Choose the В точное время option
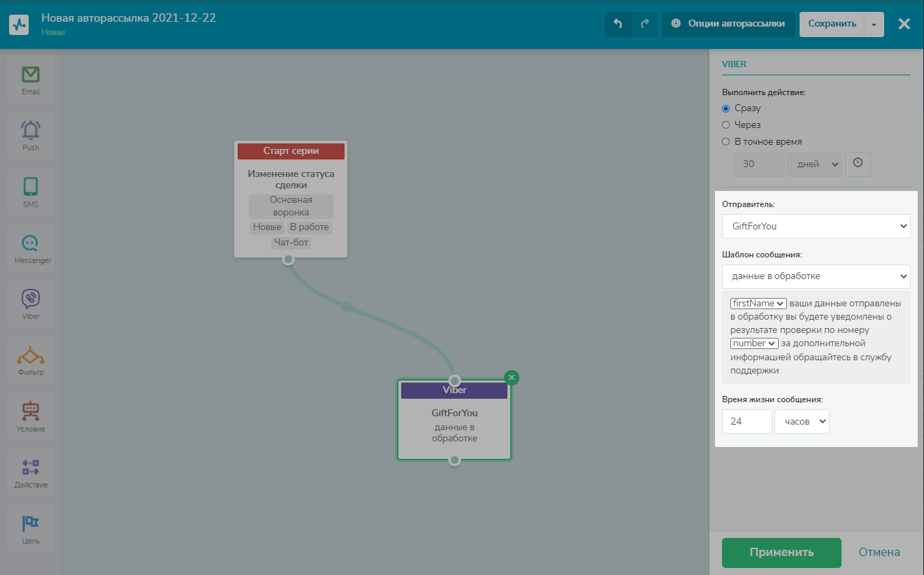The height and width of the screenshot is (575, 924). pos(726,142)
